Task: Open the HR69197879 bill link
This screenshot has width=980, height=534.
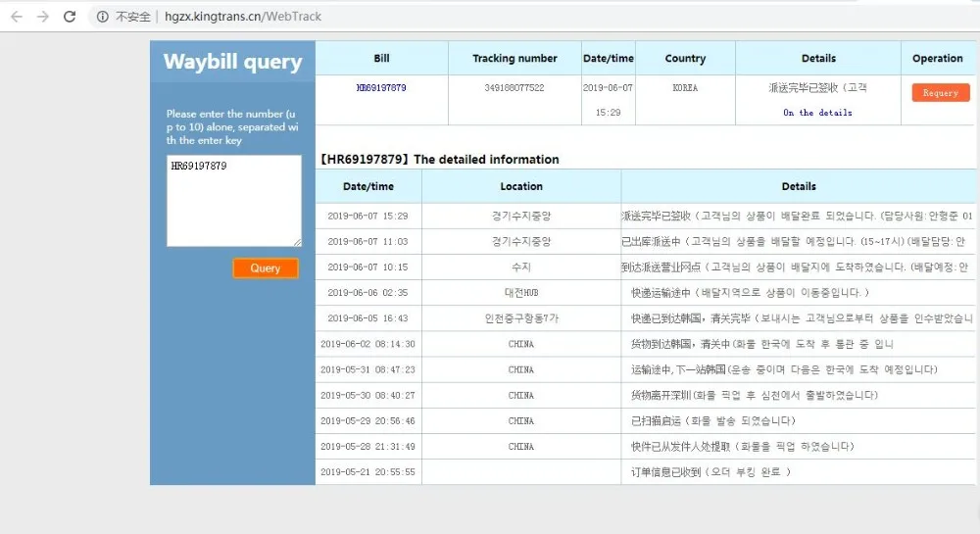Action: 381,88
